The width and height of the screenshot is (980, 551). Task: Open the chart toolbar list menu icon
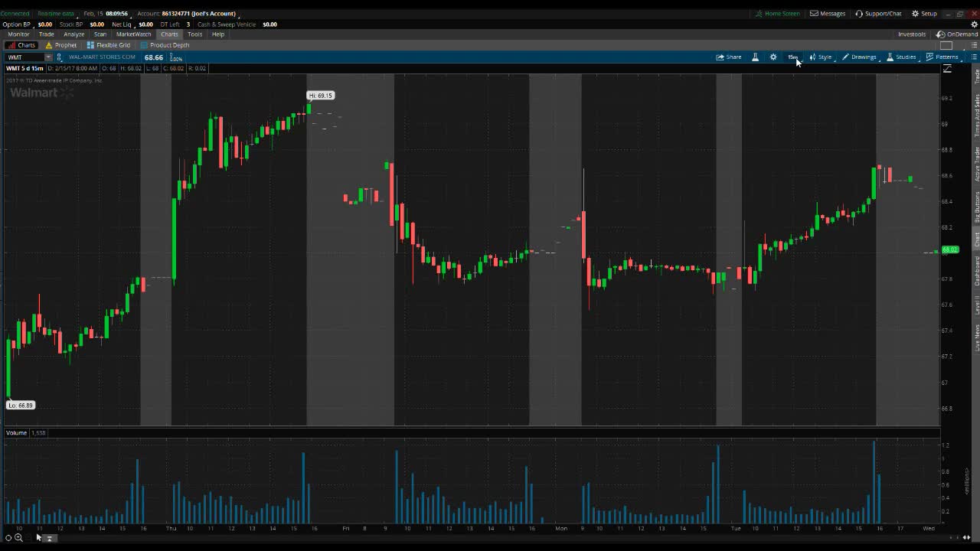974,57
